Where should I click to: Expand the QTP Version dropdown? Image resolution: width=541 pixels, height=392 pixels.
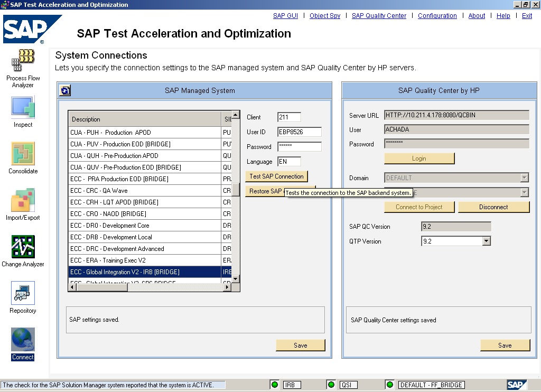coord(487,241)
